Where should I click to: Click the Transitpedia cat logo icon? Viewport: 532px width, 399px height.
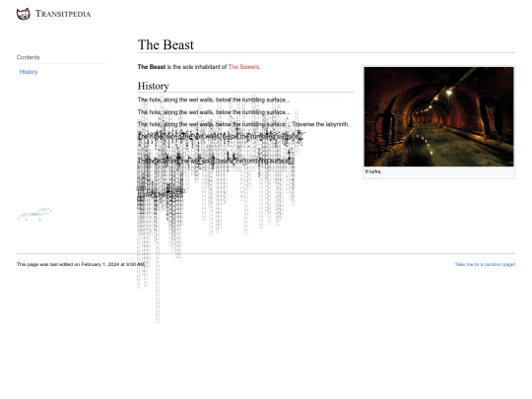click(x=23, y=14)
